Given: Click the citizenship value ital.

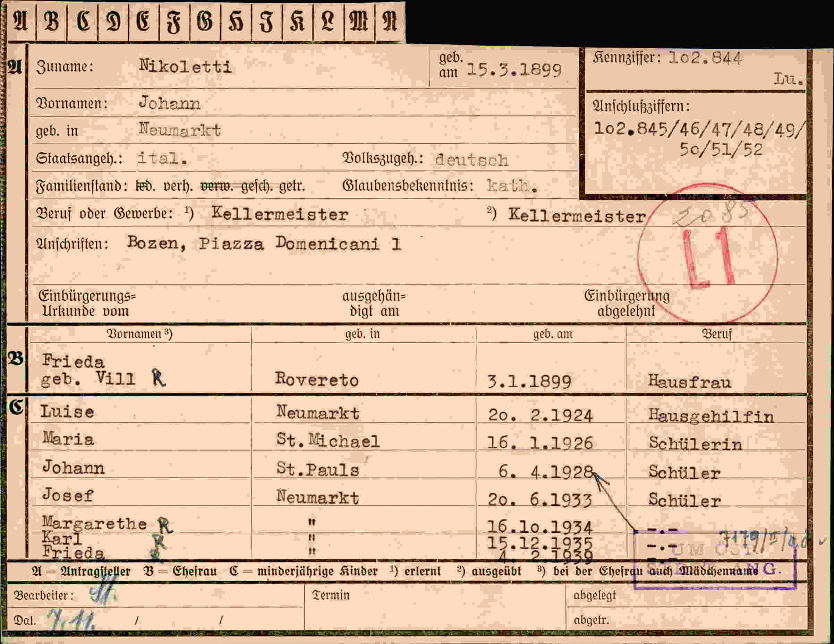Looking at the screenshot, I should (x=162, y=158).
